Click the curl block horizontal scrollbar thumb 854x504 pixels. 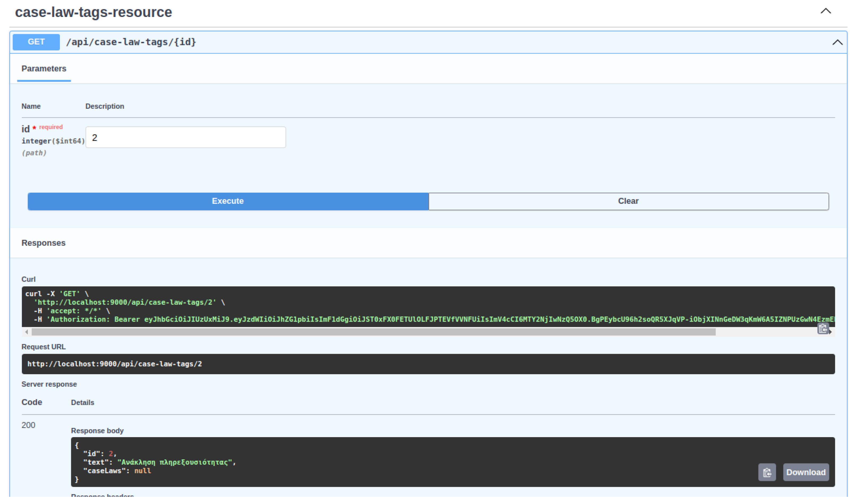pos(374,332)
